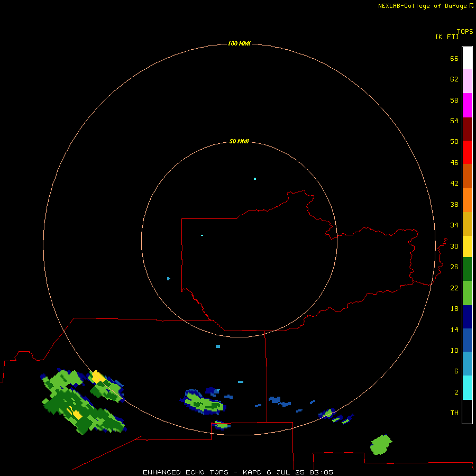Viewport: 476px width, 476px height.
Task: Click the green-and-blue echo cluster inside the lower 100 NMI ring
Action: tap(203, 401)
